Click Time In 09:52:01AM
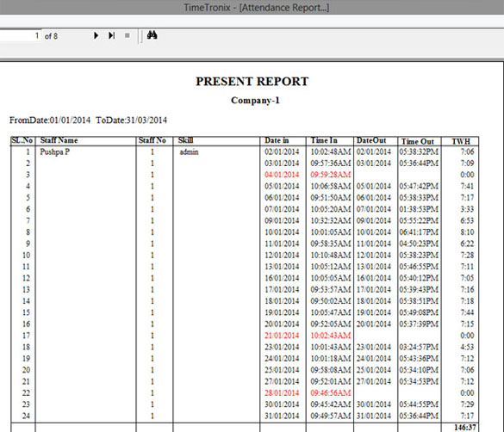504x432 pixels. [x=331, y=381]
